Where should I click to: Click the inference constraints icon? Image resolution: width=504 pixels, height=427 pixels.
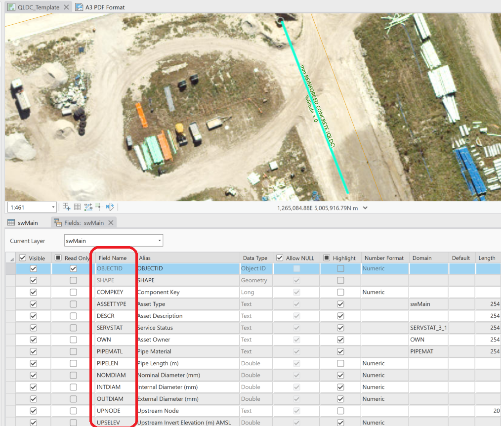point(99,207)
